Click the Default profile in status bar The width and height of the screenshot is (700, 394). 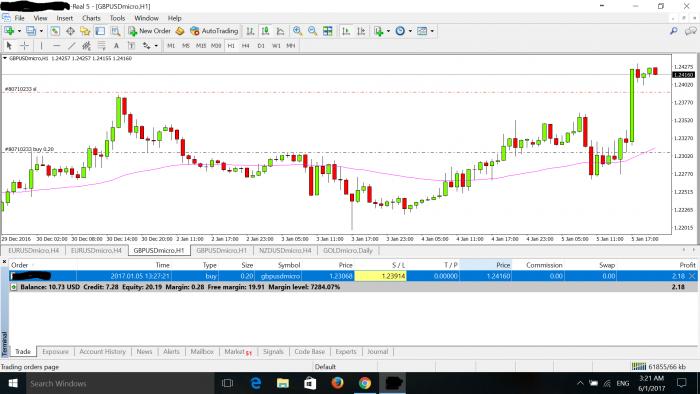coord(325,367)
